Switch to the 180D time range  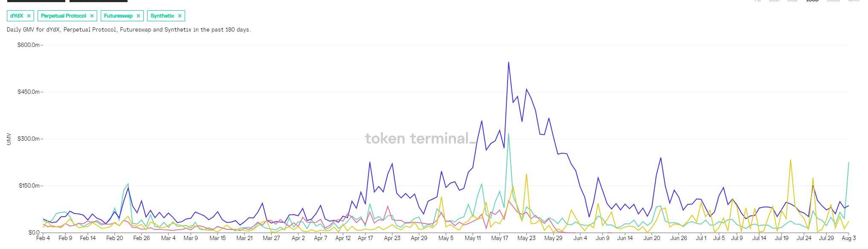click(x=812, y=1)
